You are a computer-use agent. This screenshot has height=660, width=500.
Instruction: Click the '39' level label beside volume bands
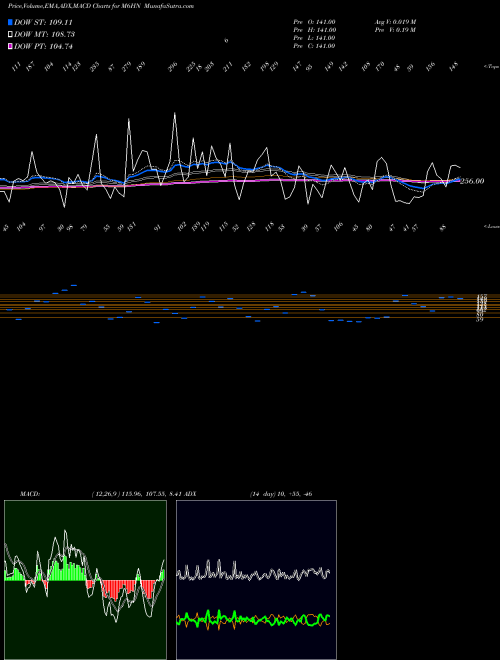(479, 319)
